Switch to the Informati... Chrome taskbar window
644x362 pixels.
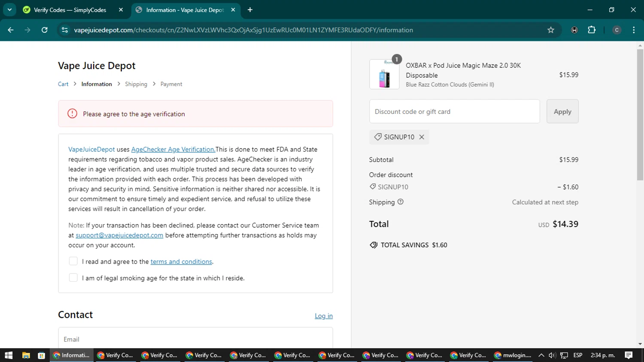[x=72, y=355]
